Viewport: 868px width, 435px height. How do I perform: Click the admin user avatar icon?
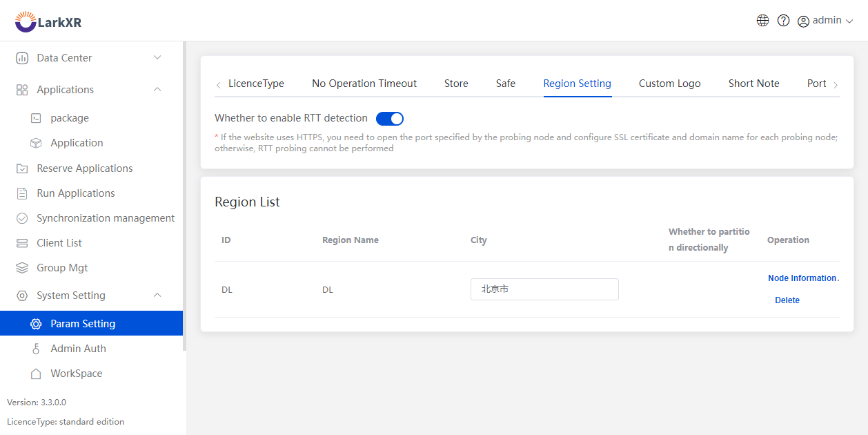pyautogui.click(x=803, y=21)
